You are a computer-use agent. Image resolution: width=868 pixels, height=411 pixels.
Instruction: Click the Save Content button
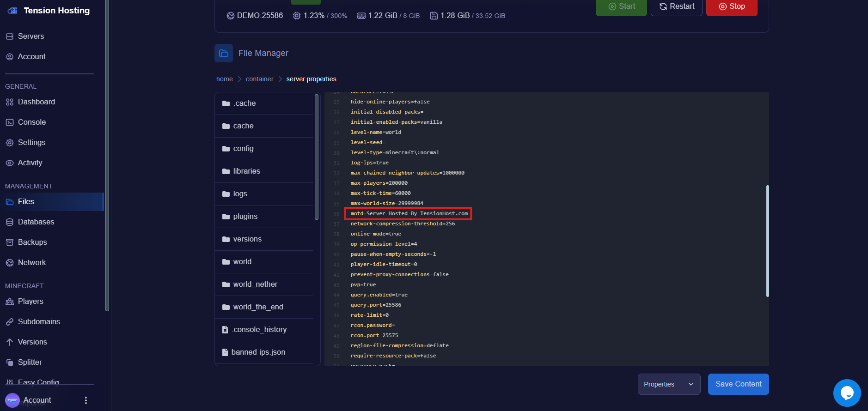(738, 384)
